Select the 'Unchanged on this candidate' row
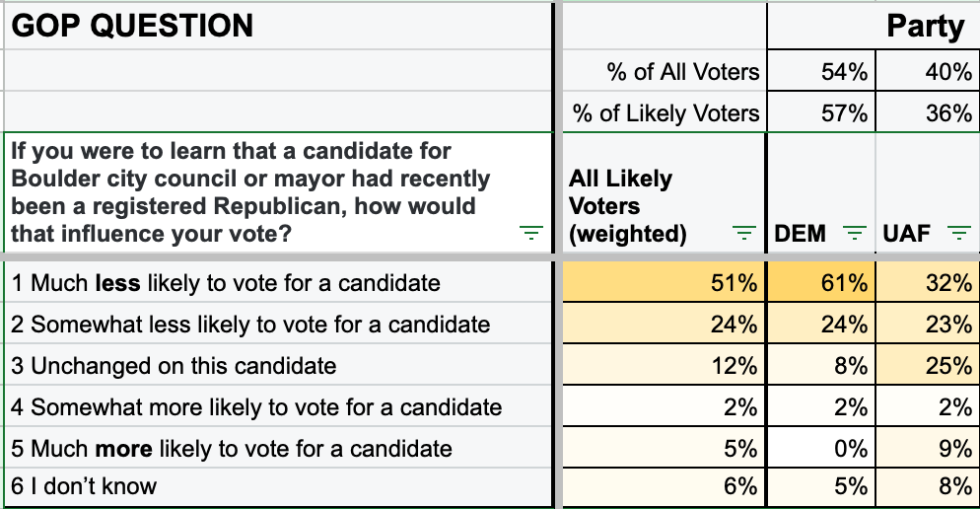Image resolution: width=980 pixels, height=509 pixels. [278, 365]
